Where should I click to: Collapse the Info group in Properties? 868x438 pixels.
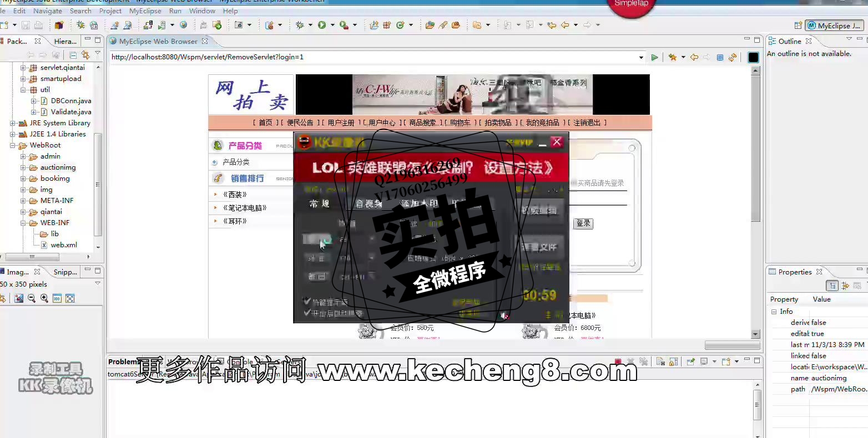(x=774, y=312)
